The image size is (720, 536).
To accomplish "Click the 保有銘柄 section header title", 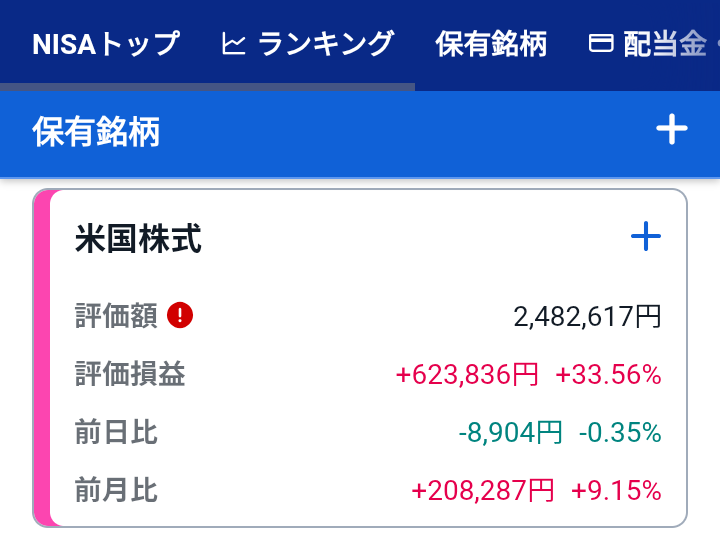I will point(96,132).
